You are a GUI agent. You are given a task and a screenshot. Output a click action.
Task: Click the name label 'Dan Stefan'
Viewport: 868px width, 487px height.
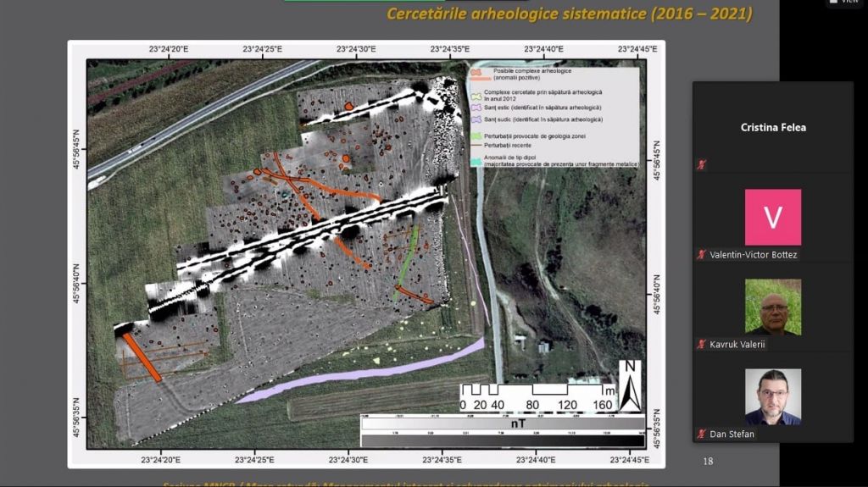pos(732,434)
